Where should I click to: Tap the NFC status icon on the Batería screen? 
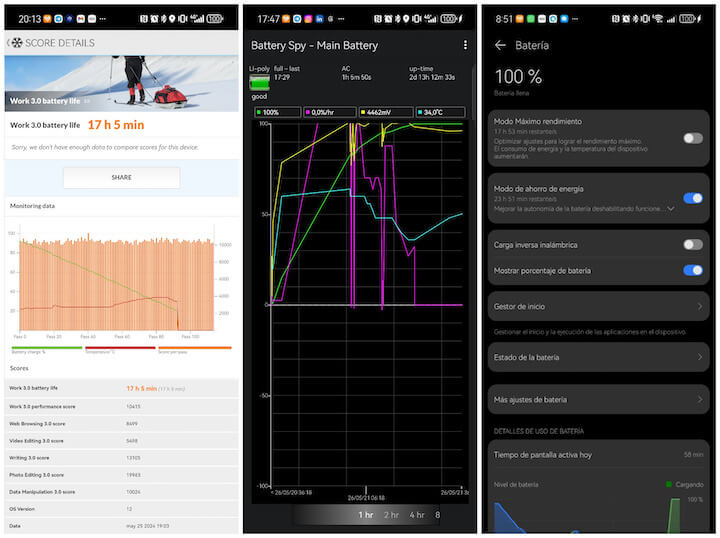[616, 19]
